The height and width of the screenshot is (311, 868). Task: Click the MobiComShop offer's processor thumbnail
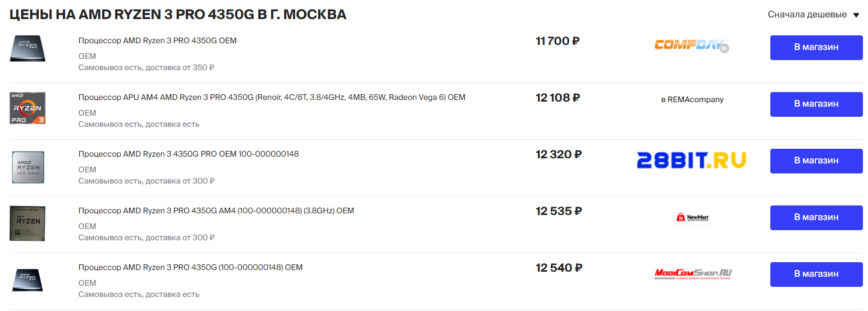28,280
